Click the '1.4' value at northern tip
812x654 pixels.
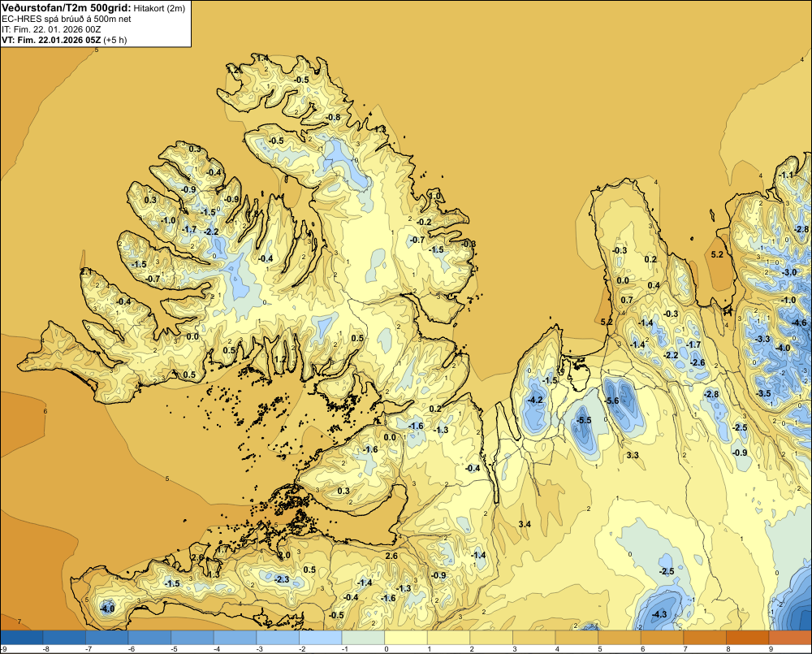click(262, 58)
